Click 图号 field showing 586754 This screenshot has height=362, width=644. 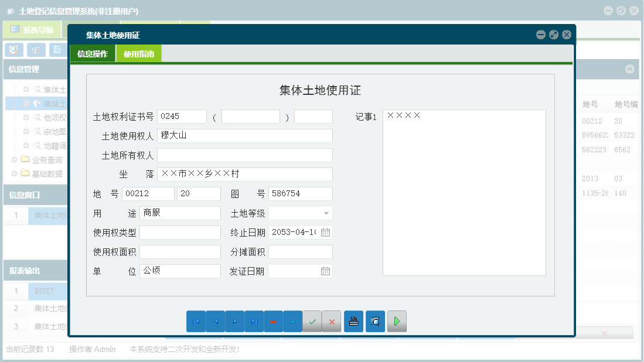tap(300, 194)
